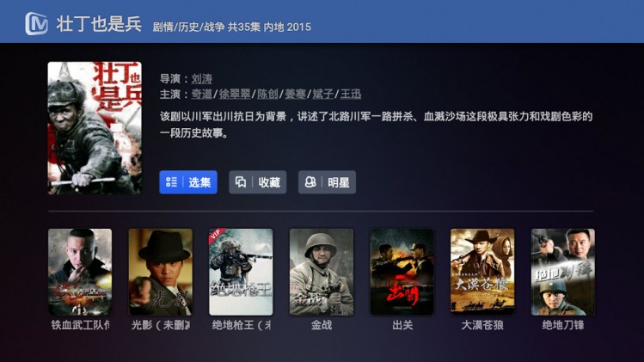Viewport: 644px width, 362px height.
Task: Click the 选集 episode list icon
Action: tap(171, 182)
